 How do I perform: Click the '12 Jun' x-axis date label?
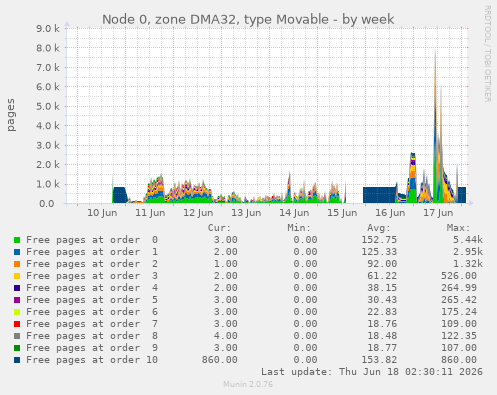click(198, 213)
